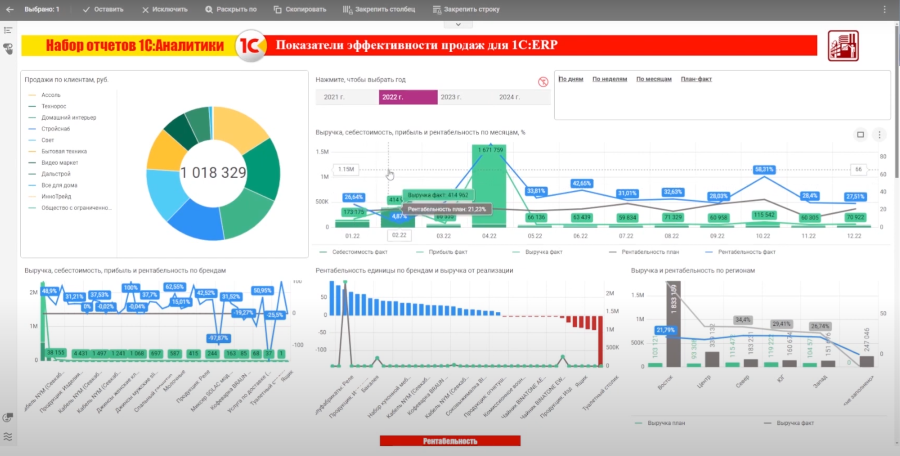
Task: Click the -97,87% label in brands chart
Action: (x=218, y=338)
